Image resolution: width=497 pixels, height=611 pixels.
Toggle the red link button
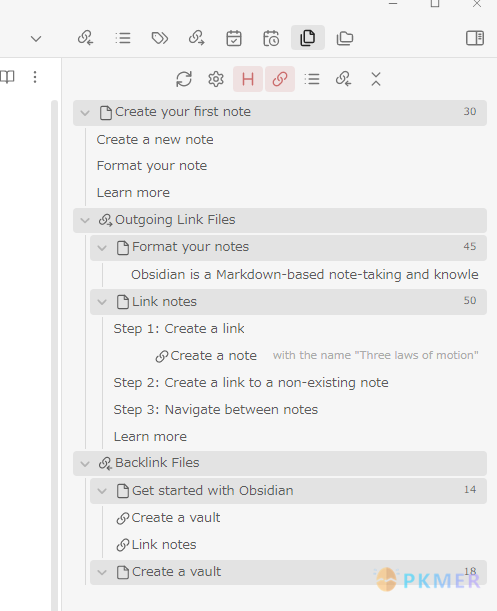click(280, 79)
